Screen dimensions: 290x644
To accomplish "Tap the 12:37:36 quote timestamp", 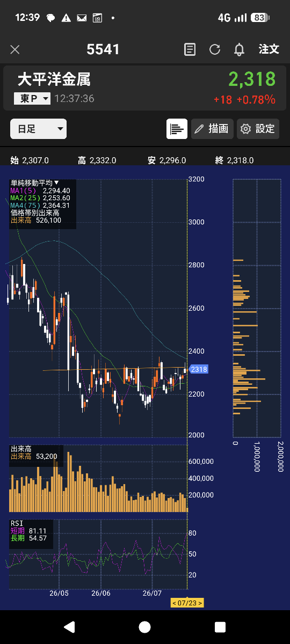I will pyautogui.click(x=74, y=99).
